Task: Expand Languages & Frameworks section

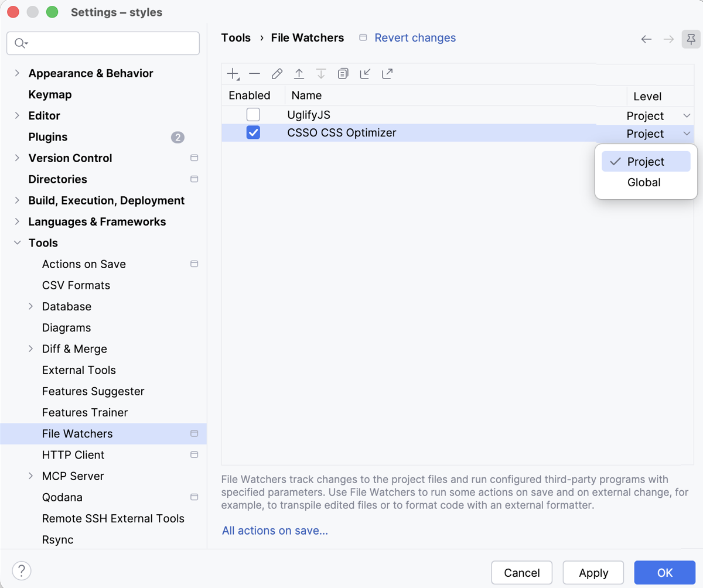Action: coord(17,221)
